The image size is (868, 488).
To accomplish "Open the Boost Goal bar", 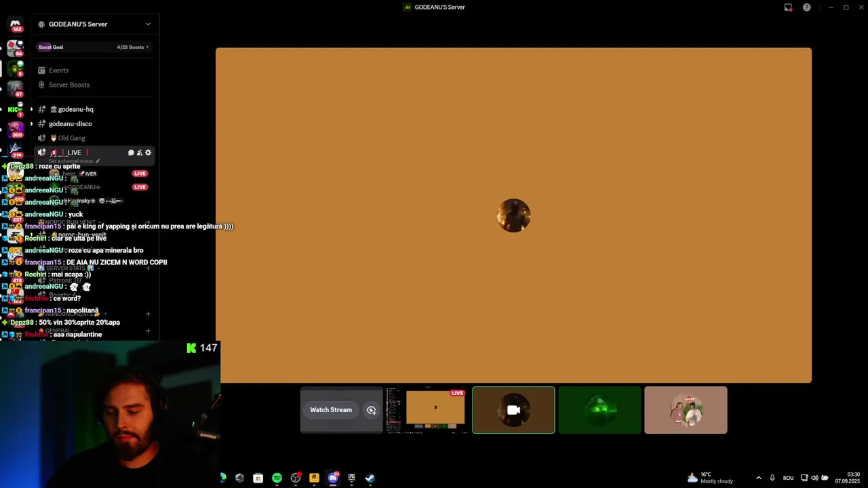I will pos(94,47).
